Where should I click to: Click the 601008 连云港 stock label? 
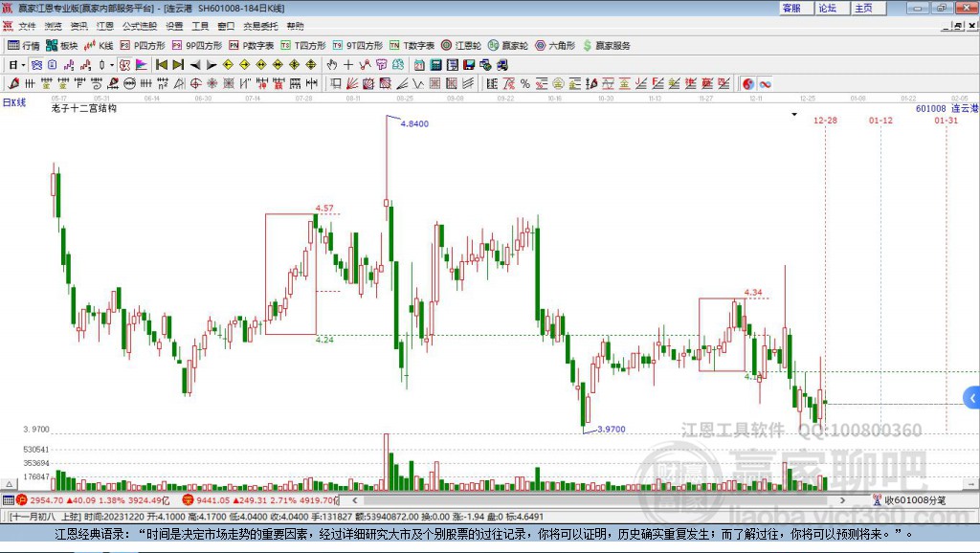pyautogui.click(x=947, y=109)
